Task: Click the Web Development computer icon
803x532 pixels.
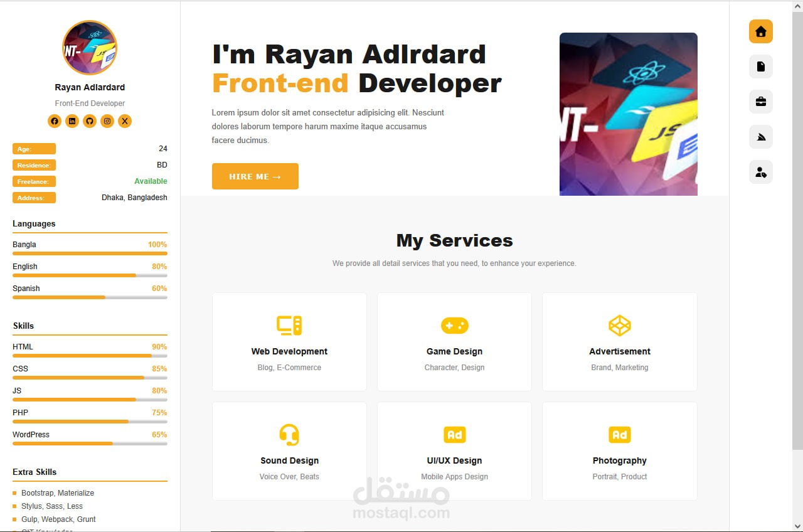Action: [x=289, y=326]
